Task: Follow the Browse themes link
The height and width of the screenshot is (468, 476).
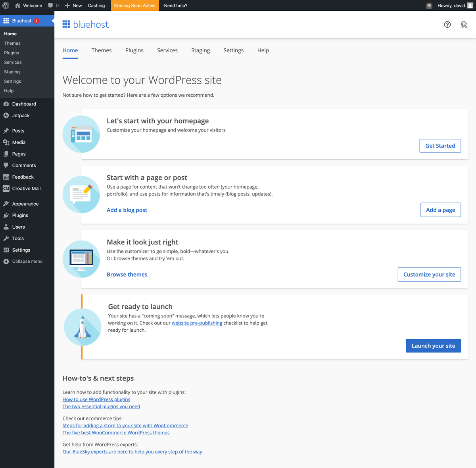Action: (x=127, y=275)
